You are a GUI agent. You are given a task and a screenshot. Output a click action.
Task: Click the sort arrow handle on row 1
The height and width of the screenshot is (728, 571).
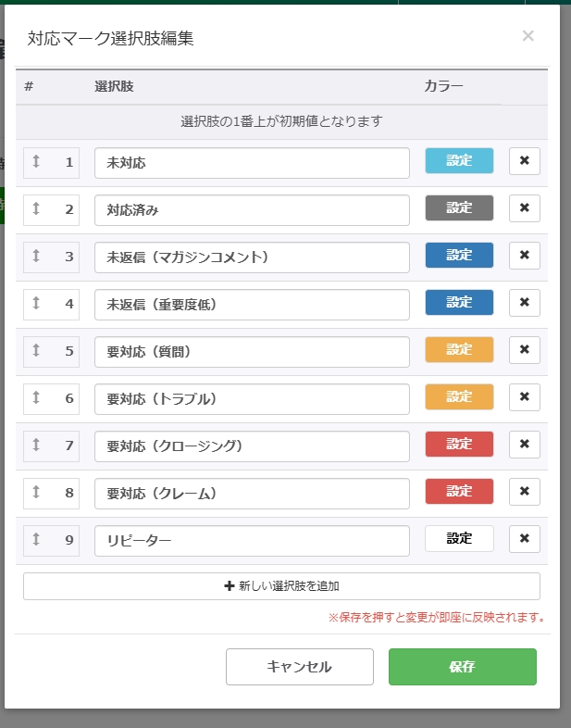36,161
